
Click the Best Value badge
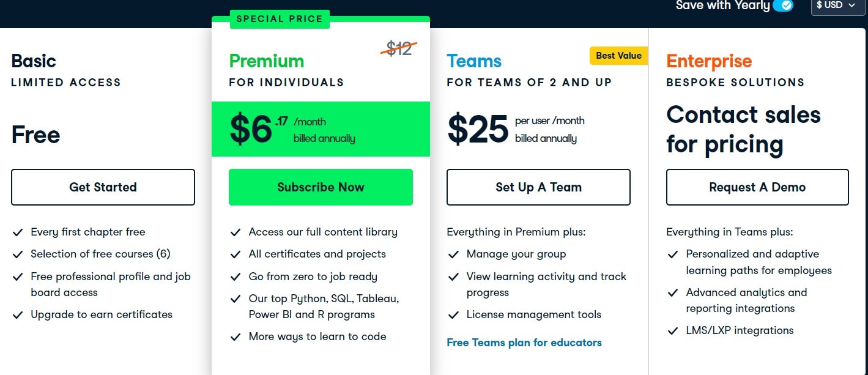pyautogui.click(x=618, y=56)
